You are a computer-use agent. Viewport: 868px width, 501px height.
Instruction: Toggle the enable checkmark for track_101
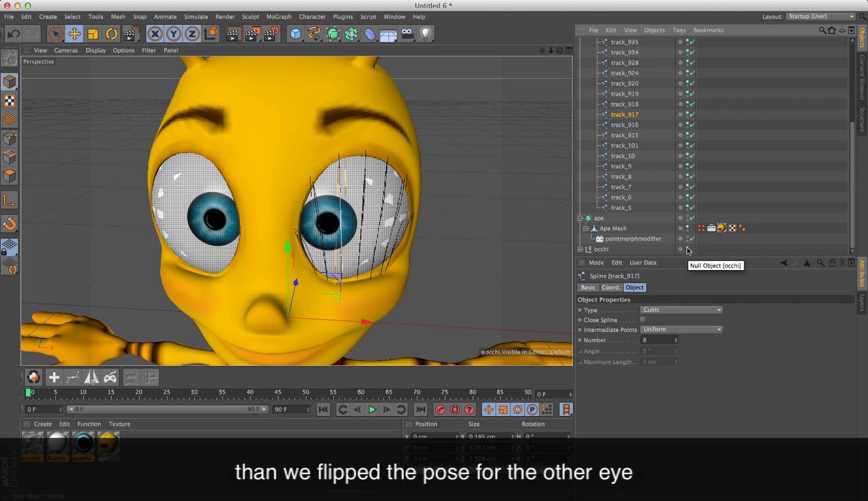[692, 146]
